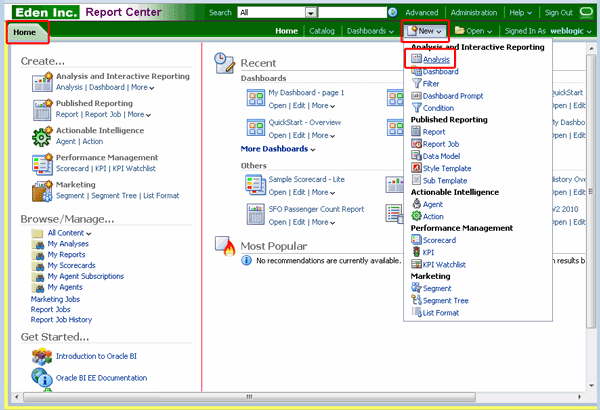Click the search go button icon

(393, 13)
